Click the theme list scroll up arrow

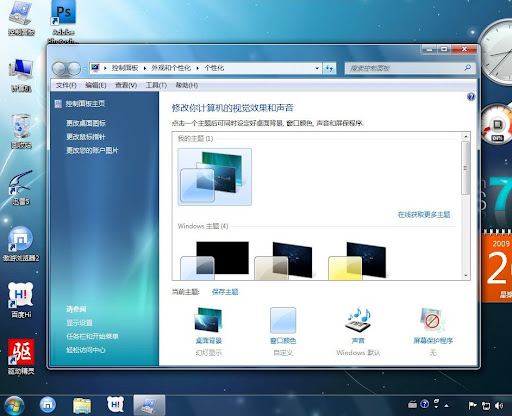[466, 137]
